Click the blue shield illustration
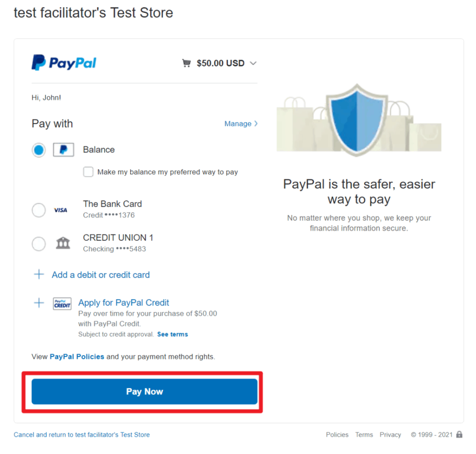The height and width of the screenshot is (454, 476). point(357,120)
